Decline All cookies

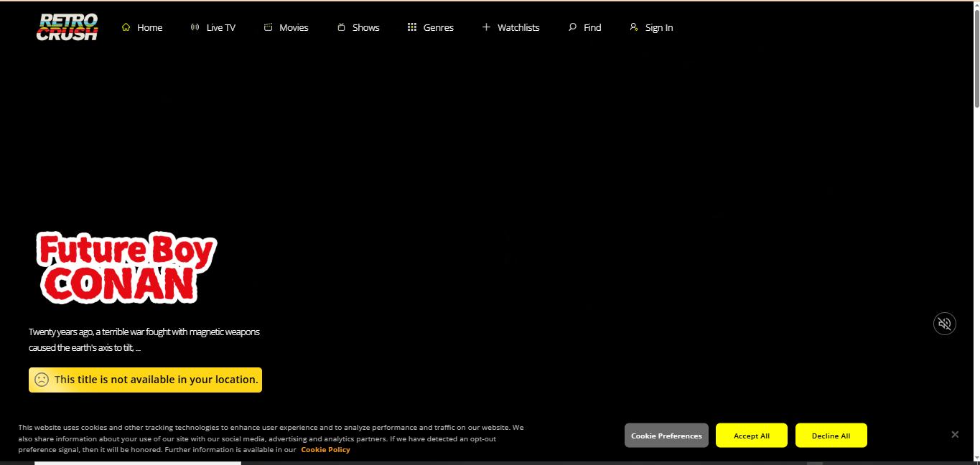tap(831, 436)
